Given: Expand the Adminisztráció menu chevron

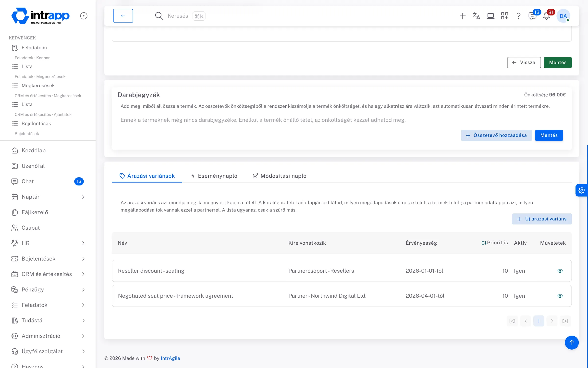Looking at the screenshot, I should [83, 336].
